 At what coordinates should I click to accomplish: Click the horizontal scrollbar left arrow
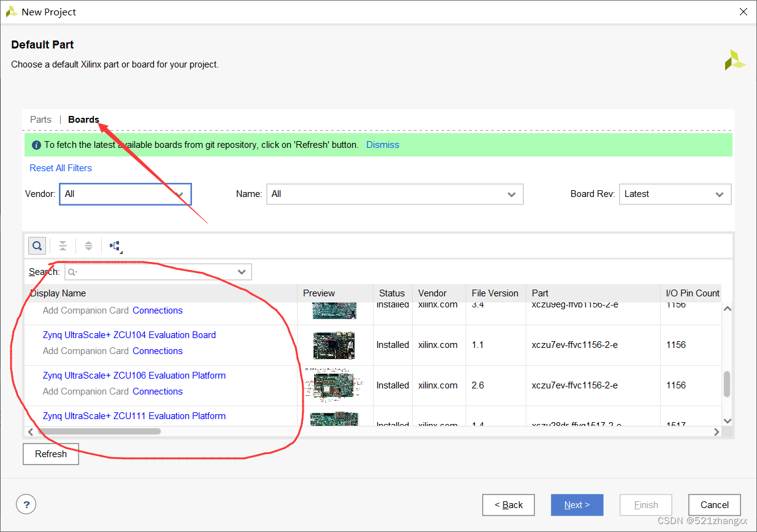pos(31,432)
